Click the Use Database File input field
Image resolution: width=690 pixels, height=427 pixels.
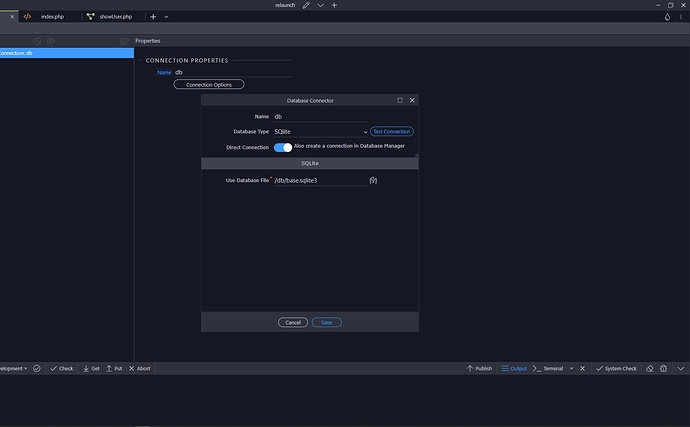click(x=318, y=181)
